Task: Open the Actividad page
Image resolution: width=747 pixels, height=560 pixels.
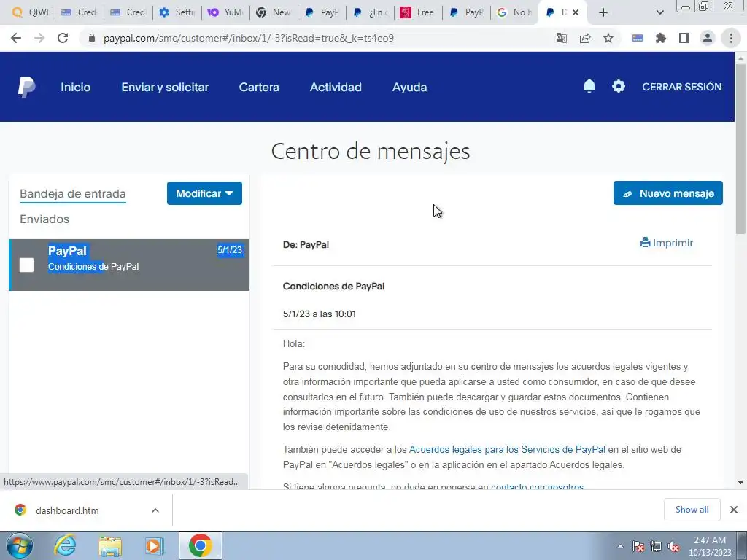Action: point(336,87)
